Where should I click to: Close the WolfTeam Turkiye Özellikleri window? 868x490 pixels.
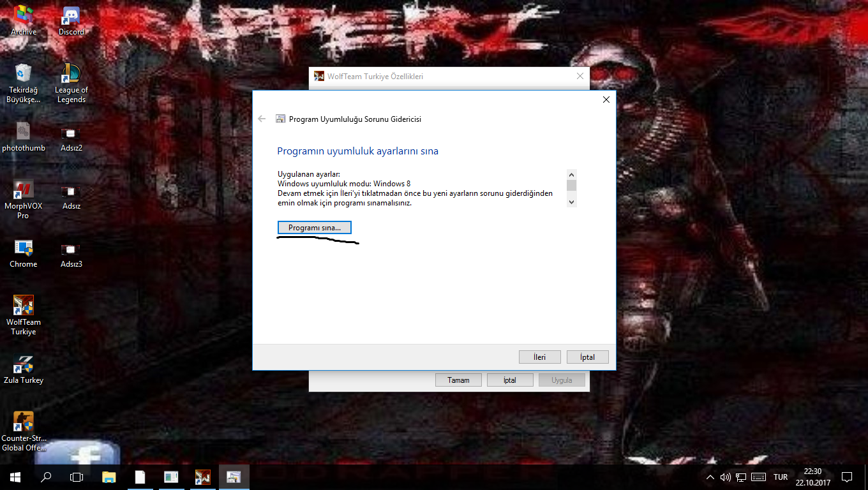pyautogui.click(x=580, y=76)
